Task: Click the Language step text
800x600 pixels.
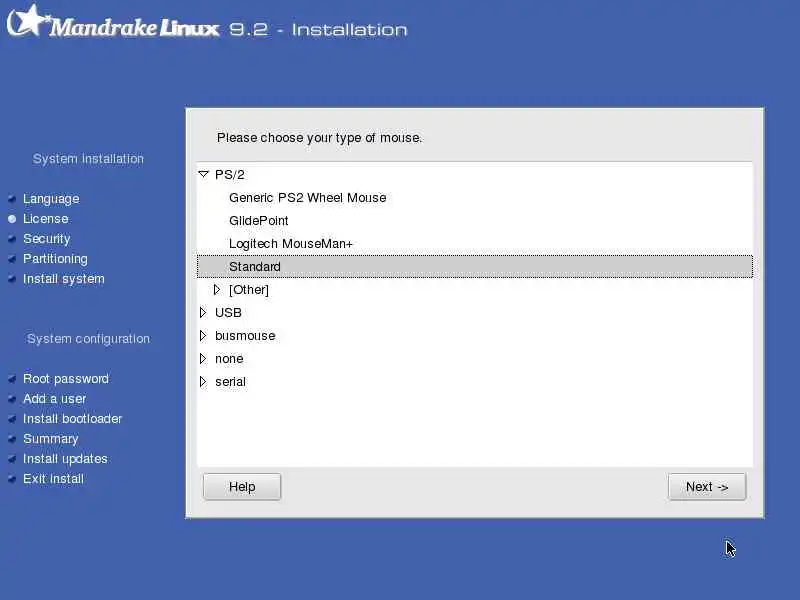Action: click(x=51, y=199)
